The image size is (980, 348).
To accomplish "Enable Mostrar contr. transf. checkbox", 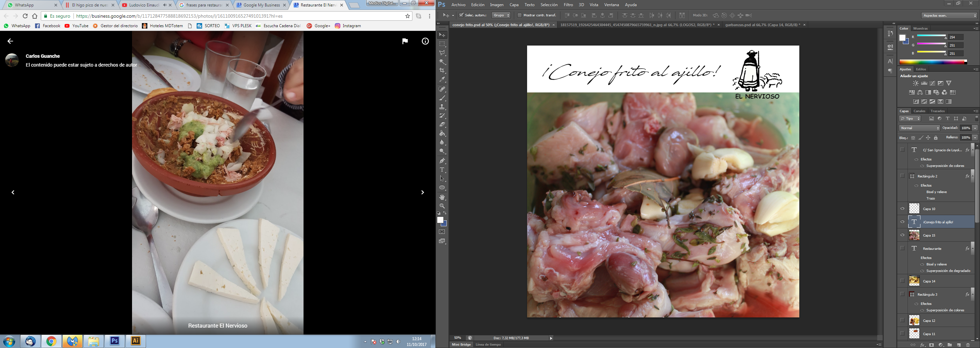I will [519, 15].
